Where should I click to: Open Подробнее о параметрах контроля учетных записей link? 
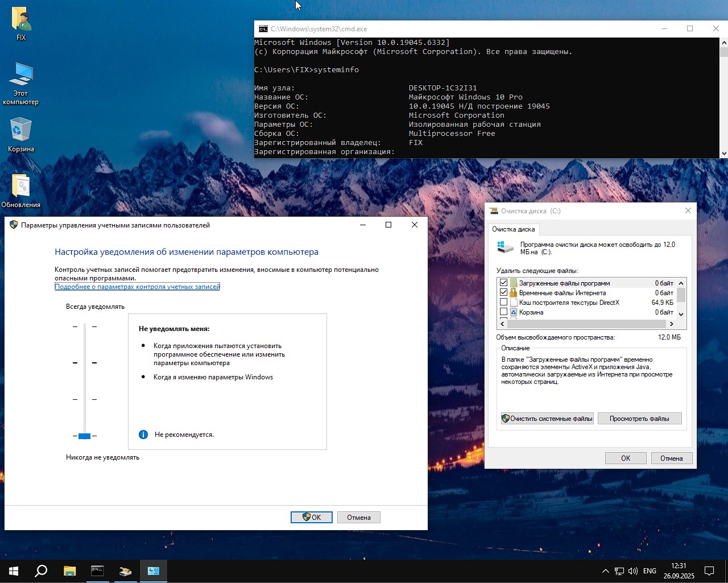pos(137,287)
